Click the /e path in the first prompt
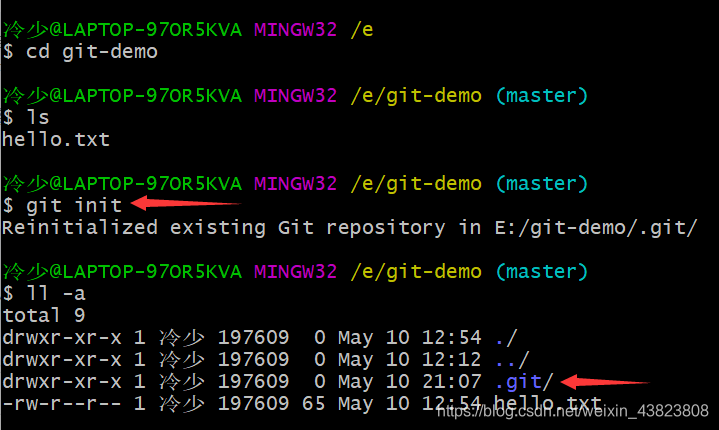This screenshot has width=719, height=430. coord(362,30)
